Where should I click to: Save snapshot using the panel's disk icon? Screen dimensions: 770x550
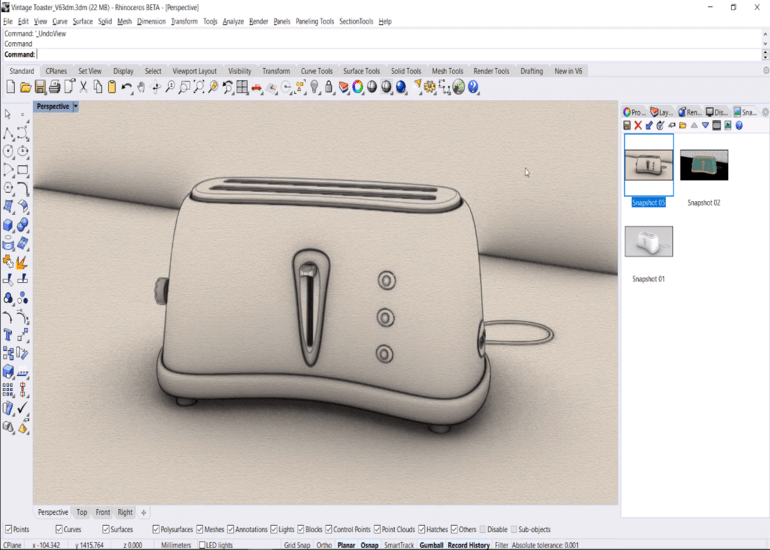coord(627,125)
